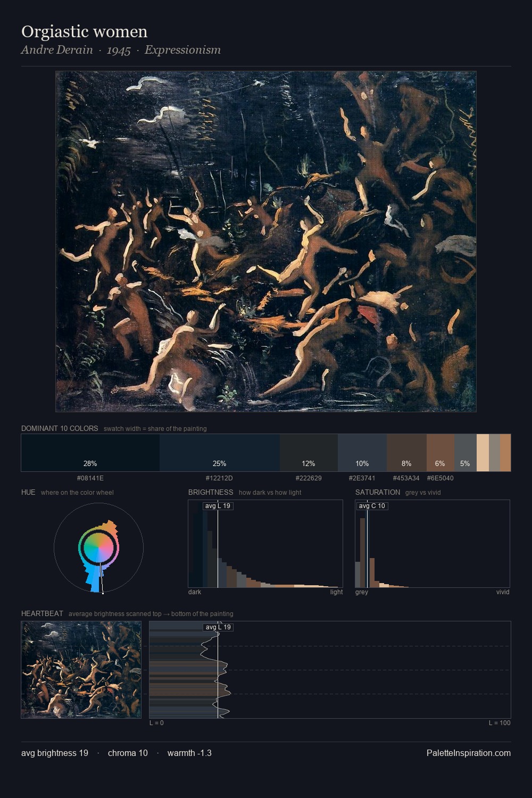Click the hue color wheel
This screenshot has height=798, width=532.
(98, 548)
